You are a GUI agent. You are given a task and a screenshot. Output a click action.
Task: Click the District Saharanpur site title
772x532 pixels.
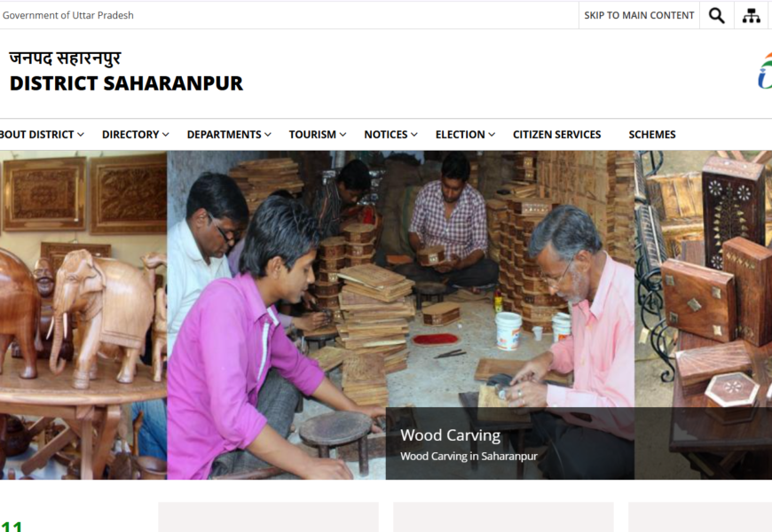126,83
